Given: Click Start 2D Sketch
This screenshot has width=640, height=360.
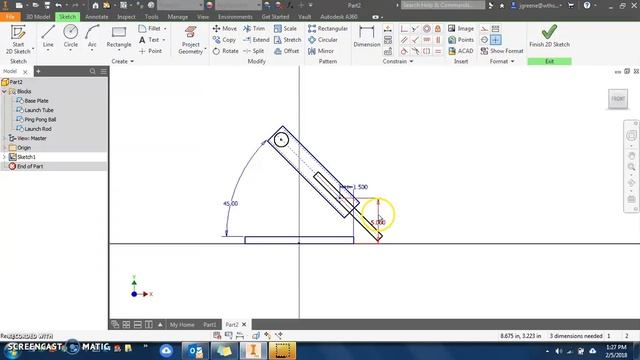Looking at the screenshot, I should coord(18,39).
